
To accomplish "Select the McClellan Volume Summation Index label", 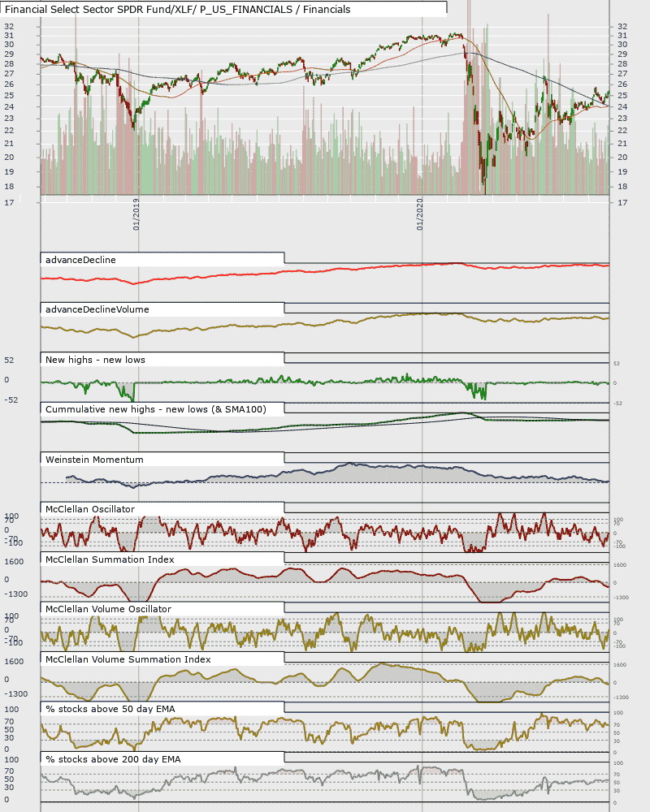I will [128, 659].
